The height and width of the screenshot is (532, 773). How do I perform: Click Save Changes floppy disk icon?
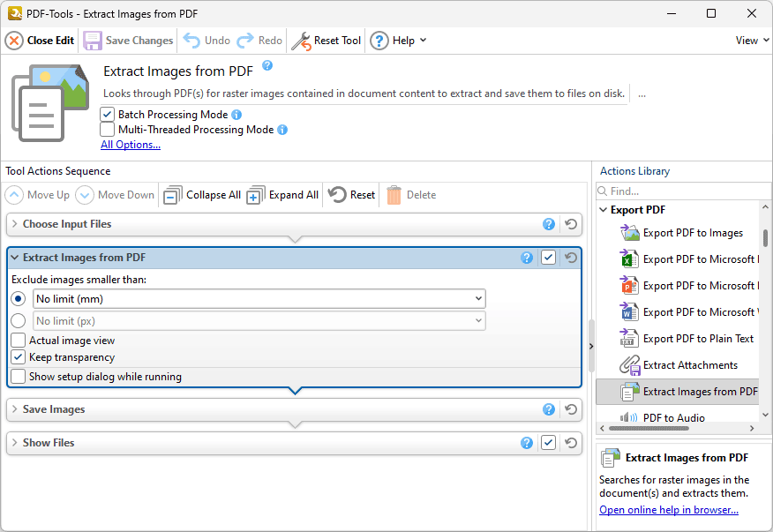(92, 41)
